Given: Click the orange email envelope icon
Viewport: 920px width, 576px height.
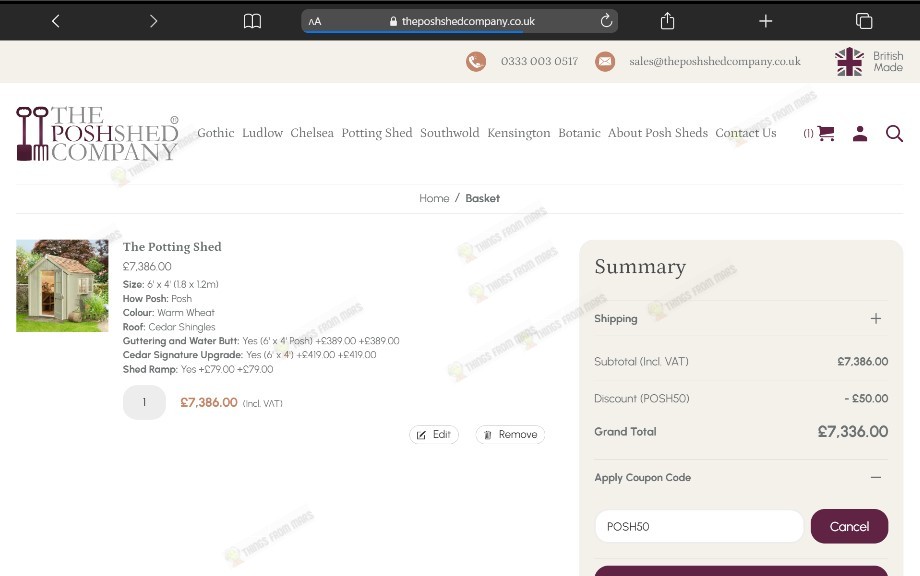Looking at the screenshot, I should click(605, 62).
